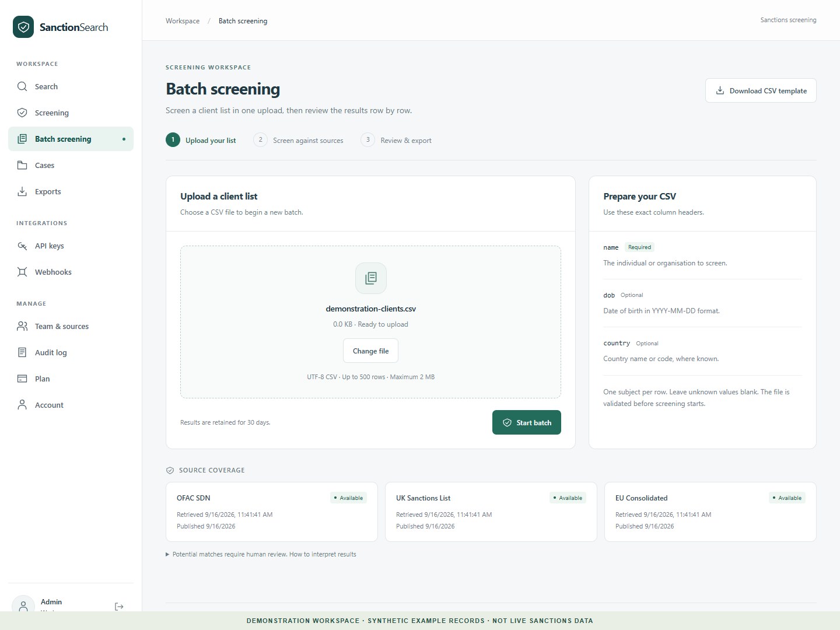The height and width of the screenshot is (630, 840).
Task: Click the Webhooks icon in sidebar
Action: pos(22,272)
